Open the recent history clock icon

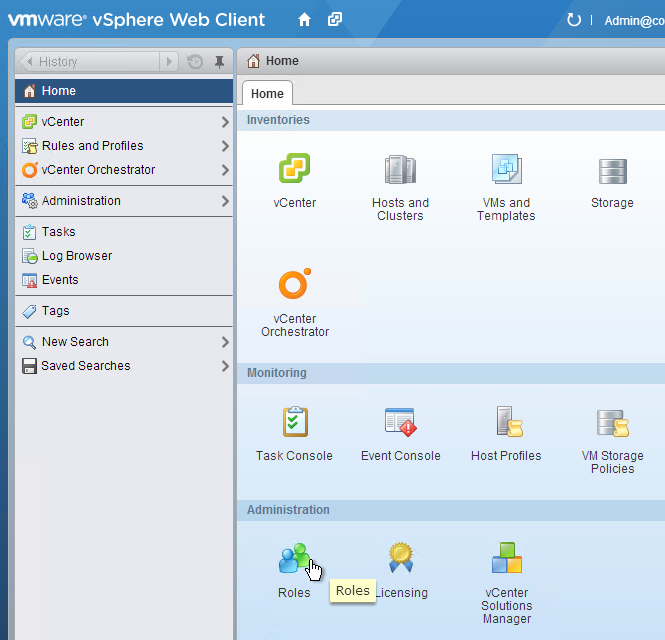click(x=195, y=62)
